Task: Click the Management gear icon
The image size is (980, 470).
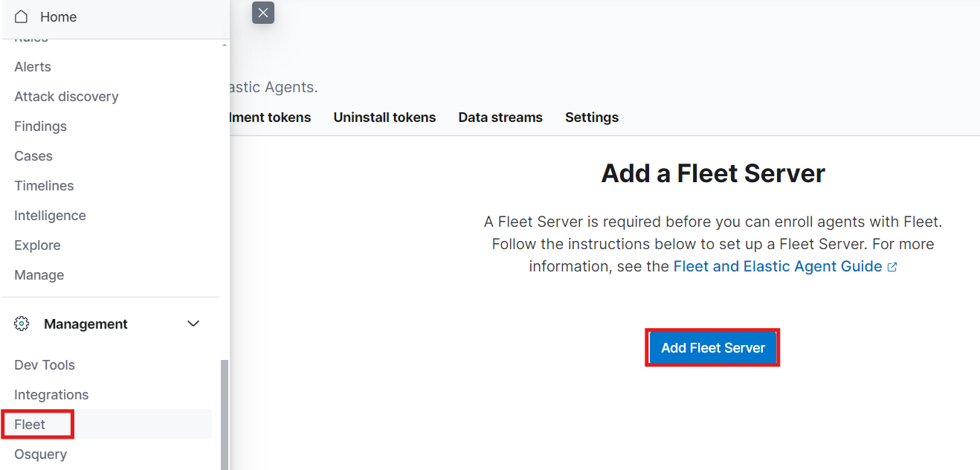Action: 22,324
